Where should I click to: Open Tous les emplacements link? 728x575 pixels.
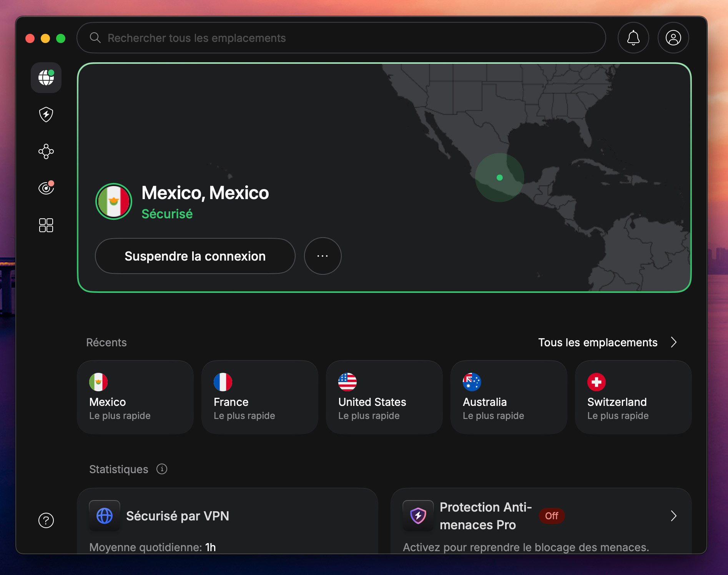pyautogui.click(x=598, y=342)
